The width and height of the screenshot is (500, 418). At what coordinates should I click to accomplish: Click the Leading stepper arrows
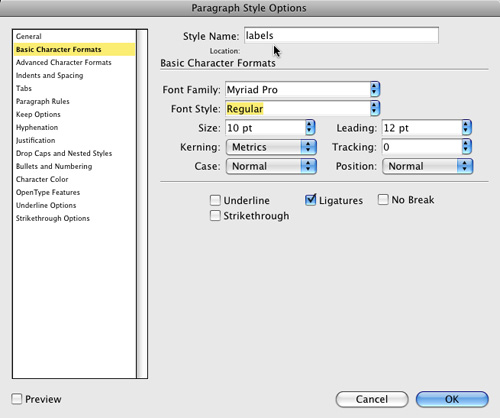point(466,128)
